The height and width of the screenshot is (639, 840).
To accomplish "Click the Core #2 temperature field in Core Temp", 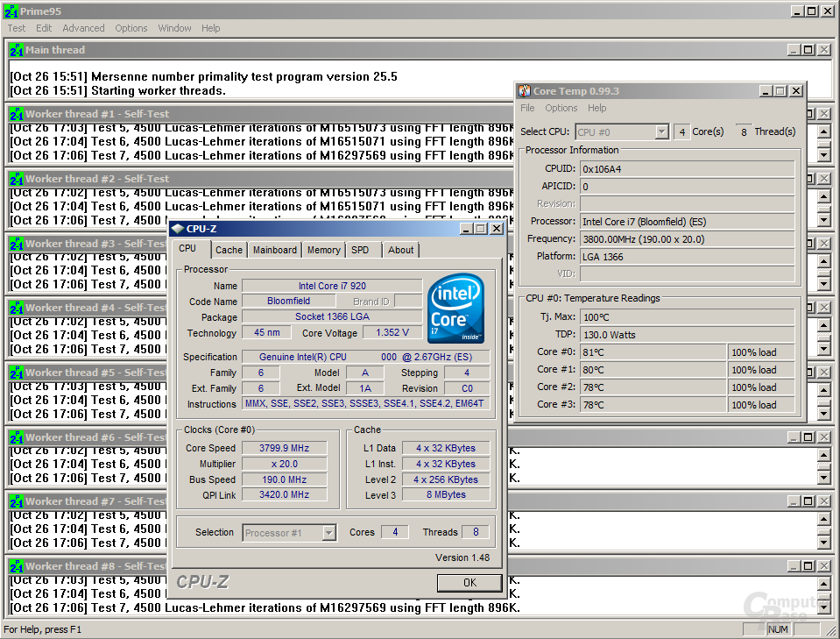I will point(653,387).
